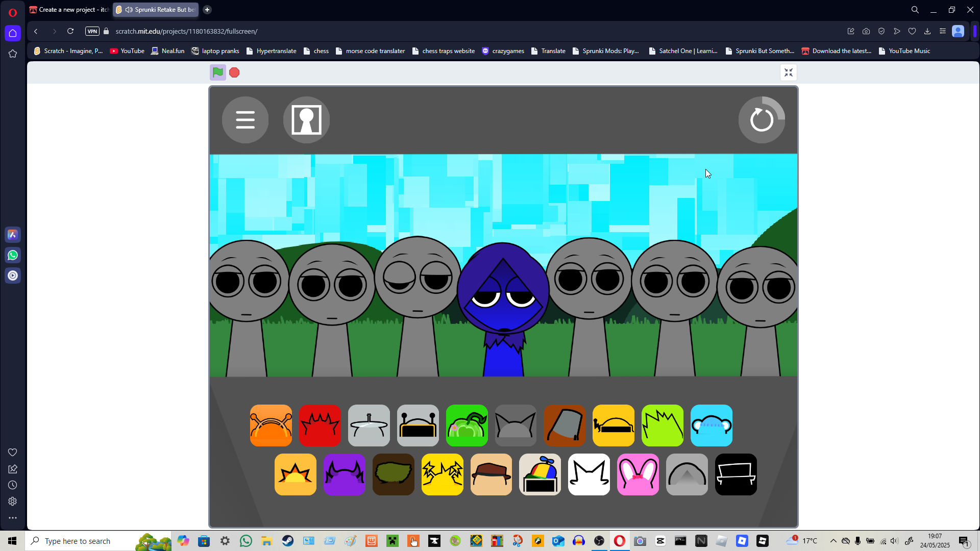Open the character gallery portrait button
Viewport: 980px width, 551px height.
(x=307, y=120)
